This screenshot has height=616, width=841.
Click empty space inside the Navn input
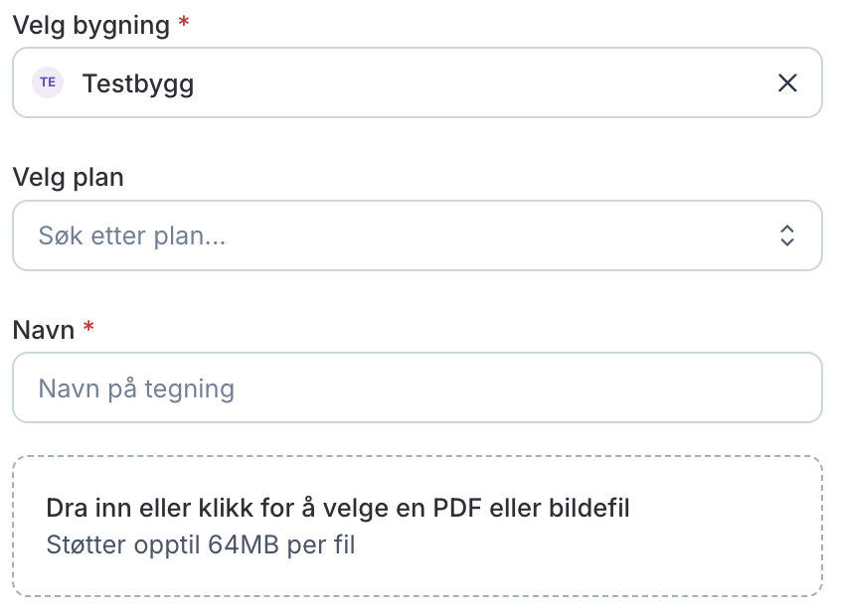pyautogui.click(x=526, y=387)
